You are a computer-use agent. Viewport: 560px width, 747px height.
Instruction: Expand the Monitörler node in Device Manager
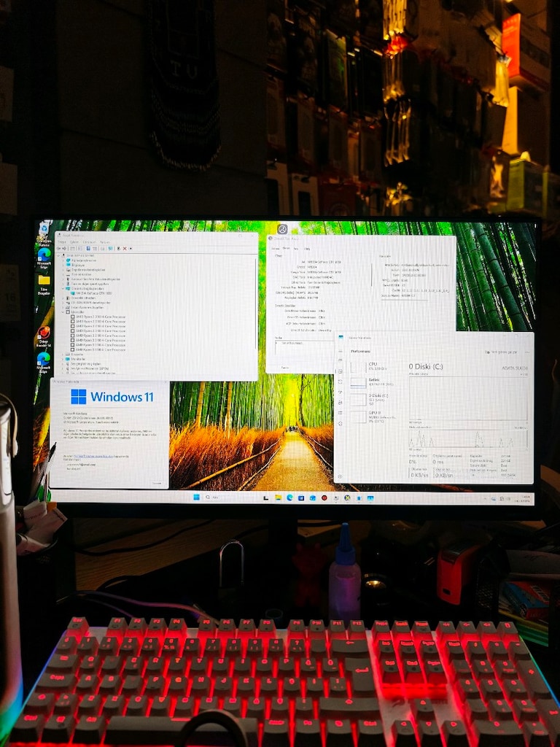(x=63, y=359)
